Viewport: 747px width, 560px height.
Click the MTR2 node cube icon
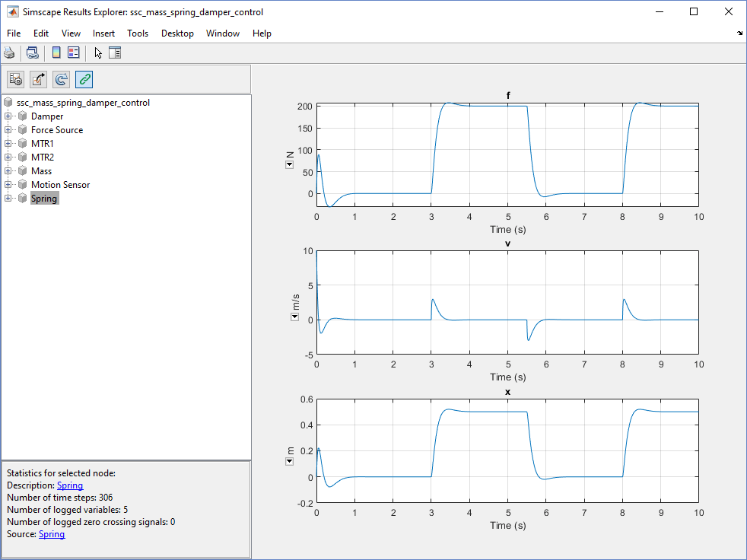tap(22, 157)
